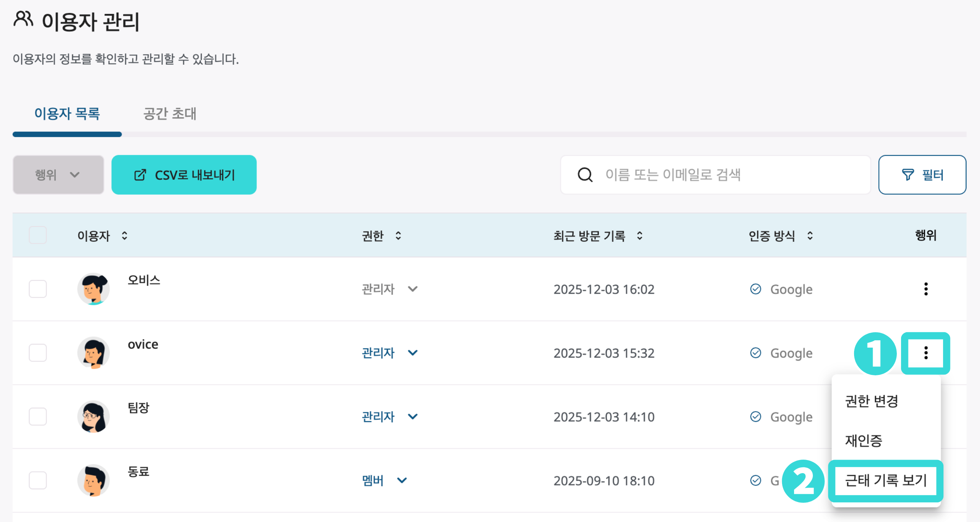Screen dimensions: 980x522
Task: Open three-dot action menu for 오비스 row
Action: point(926,289)
